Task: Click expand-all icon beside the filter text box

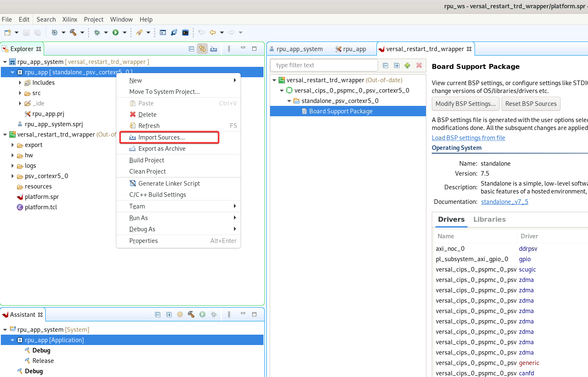Action: pos(397,65)
